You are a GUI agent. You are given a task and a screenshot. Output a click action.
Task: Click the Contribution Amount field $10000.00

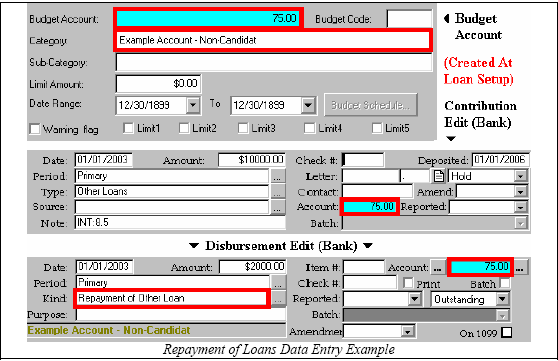click(252, 159)
